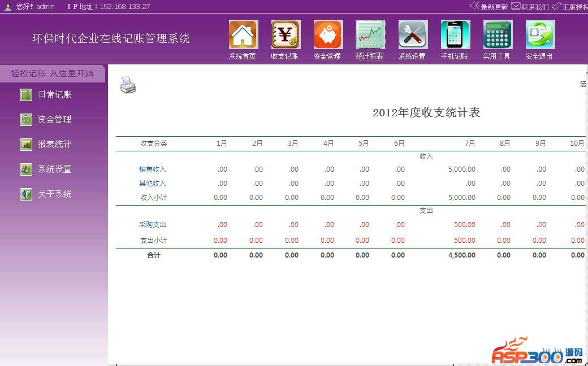This screenshot has height=366, width=588.
Task: Click the 环保时代企业在线记账管理系统 title
Action: [x=111, y=38]
